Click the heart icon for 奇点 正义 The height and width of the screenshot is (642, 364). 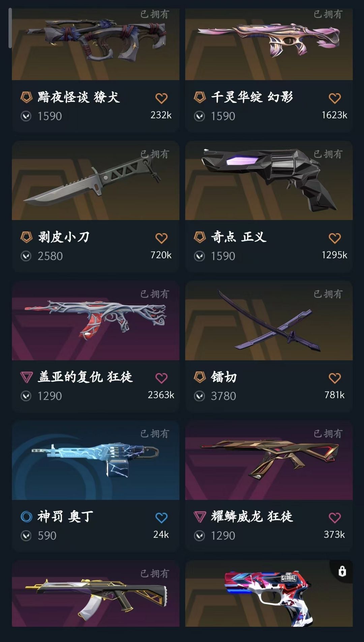click(335, 238)
